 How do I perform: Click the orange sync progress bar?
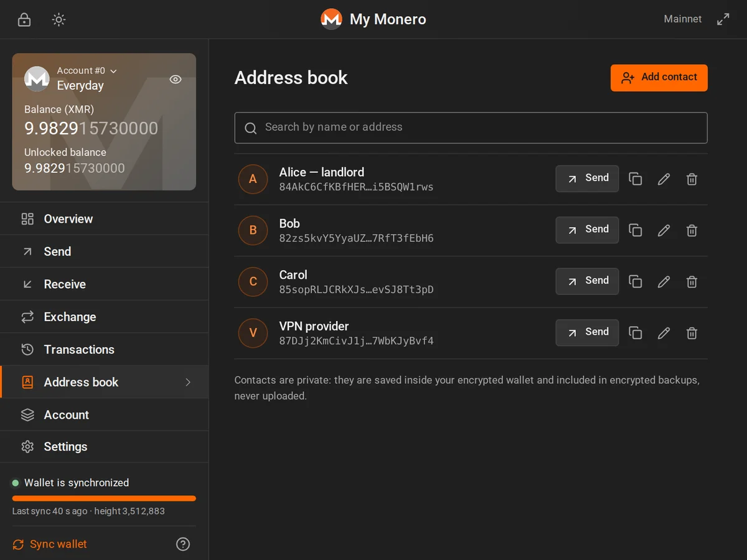[x=104, y=498]
